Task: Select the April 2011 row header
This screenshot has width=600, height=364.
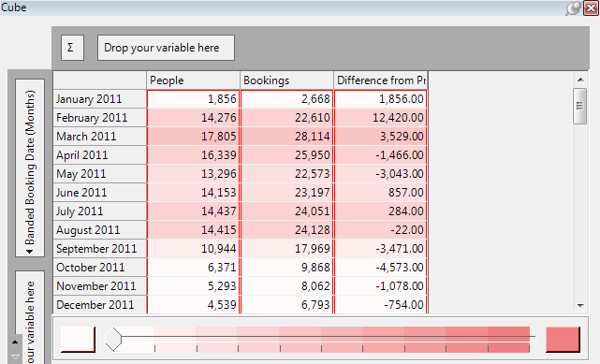Action: (100, 155)
